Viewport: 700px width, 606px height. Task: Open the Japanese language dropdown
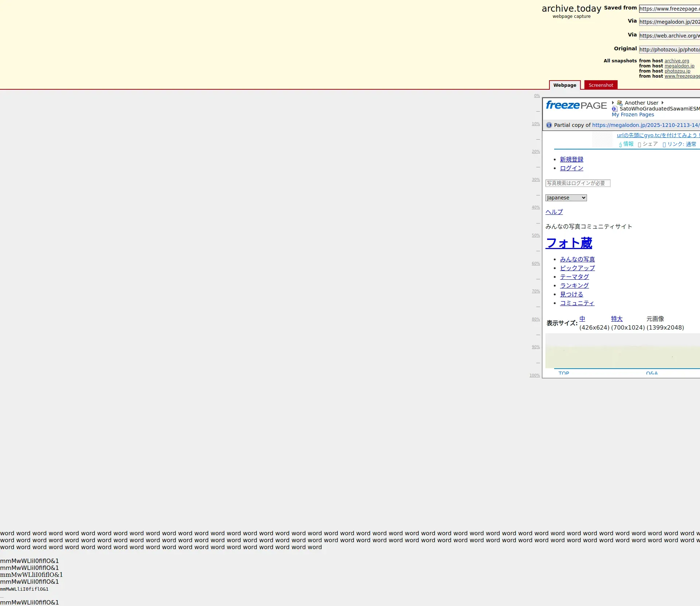566,198
